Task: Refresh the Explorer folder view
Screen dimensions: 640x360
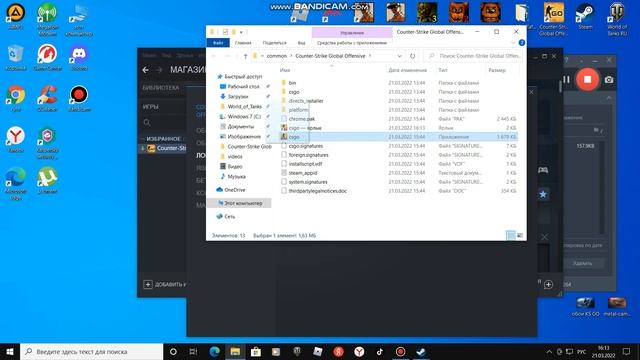Action: tap(412, 56)
